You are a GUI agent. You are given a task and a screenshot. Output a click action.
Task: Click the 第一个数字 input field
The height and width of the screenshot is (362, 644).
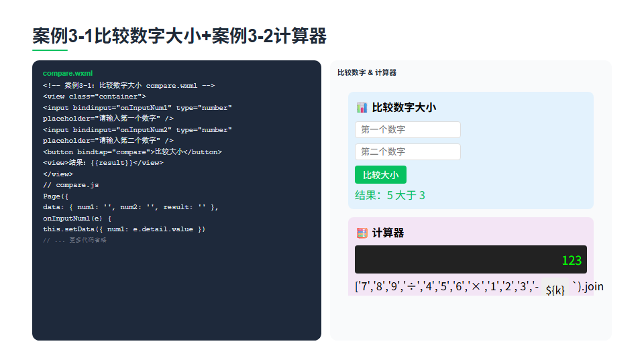point(407,129)
